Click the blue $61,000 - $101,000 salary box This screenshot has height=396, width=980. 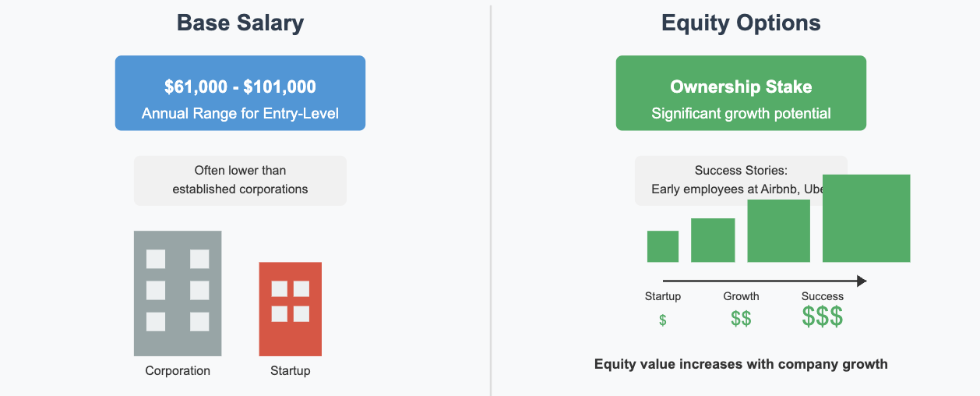tap(240, 93)
